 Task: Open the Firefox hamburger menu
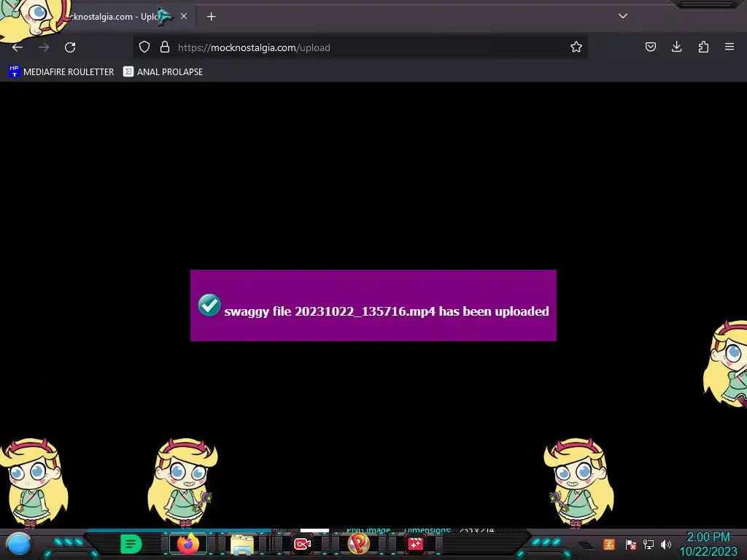(729, 47)
